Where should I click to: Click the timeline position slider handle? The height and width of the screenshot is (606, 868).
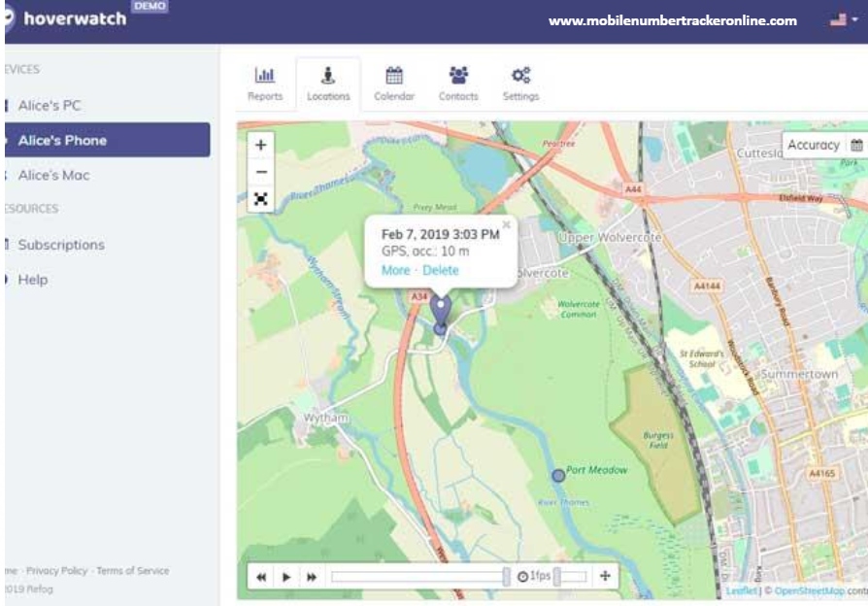[506, 576]
